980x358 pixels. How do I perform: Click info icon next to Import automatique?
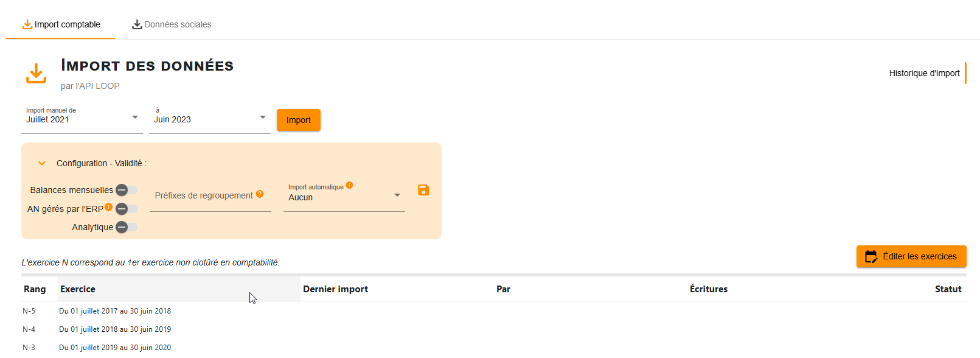(x=349, y=185)
